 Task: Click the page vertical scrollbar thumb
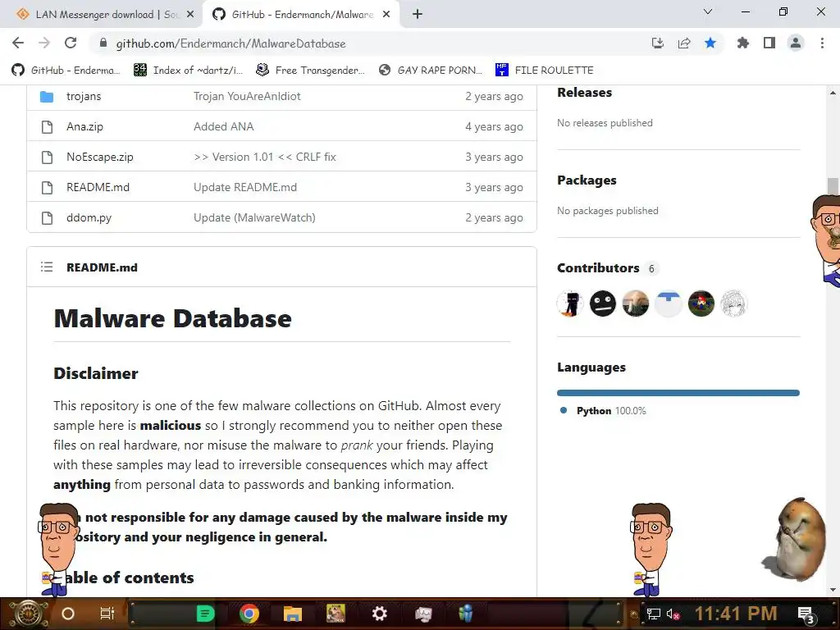click(833, 186)
